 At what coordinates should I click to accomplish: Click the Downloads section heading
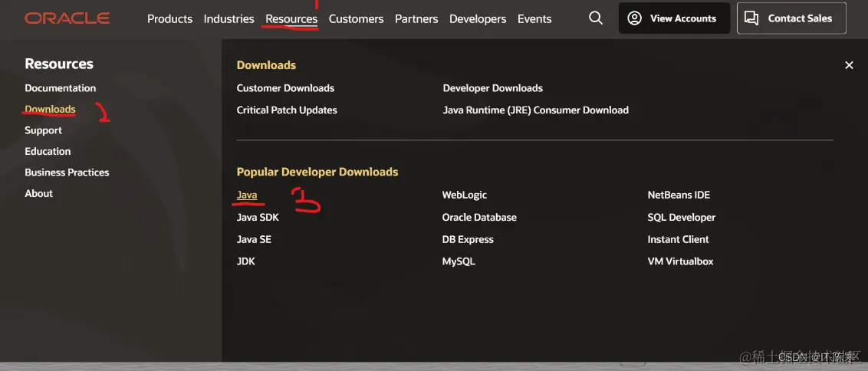click(266, 65)
